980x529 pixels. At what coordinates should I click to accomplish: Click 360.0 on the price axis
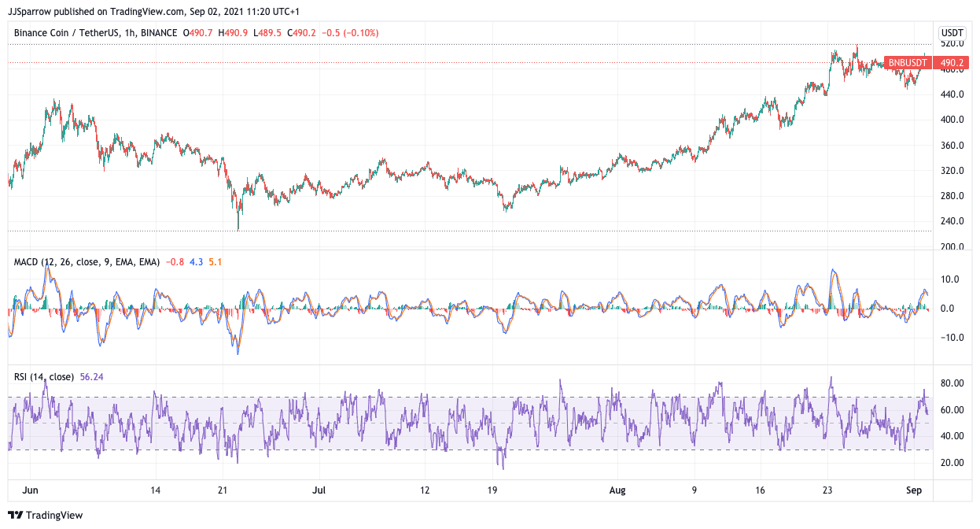[x=952, y=146]
